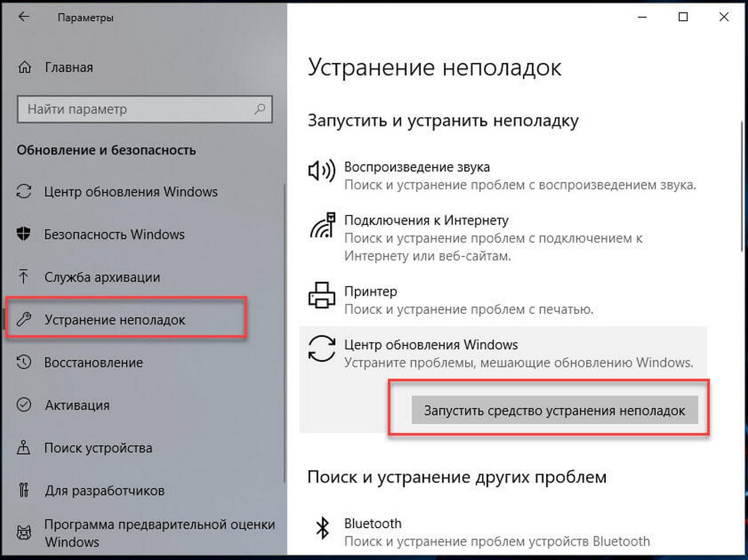Click the Для разработчиков tools icon
Screen dimensions: 748x560
24,490
